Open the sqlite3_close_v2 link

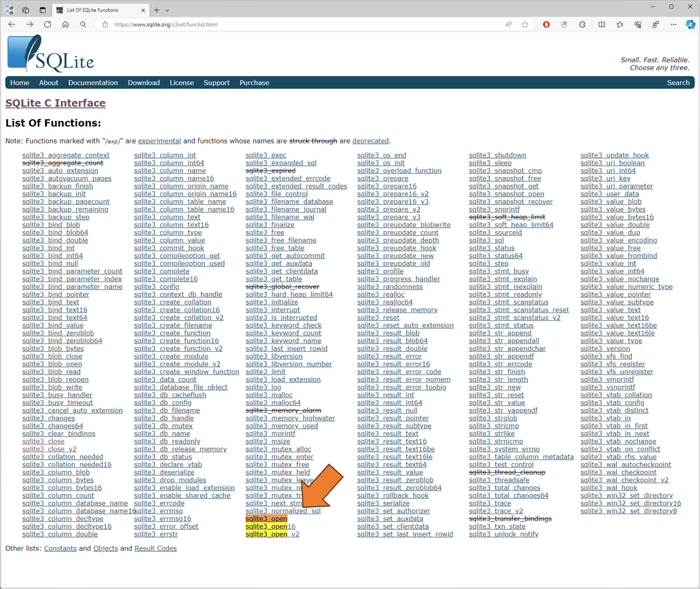[49, 449]
